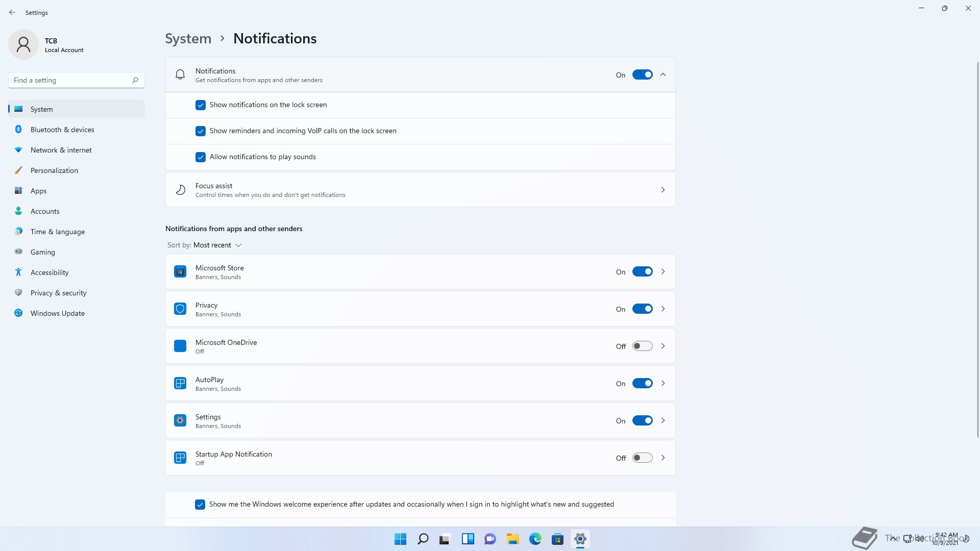The width and height of the screenshot is (980, 551).
Task: Uncheck Allow notifications to play sounds
Action: 201,157
